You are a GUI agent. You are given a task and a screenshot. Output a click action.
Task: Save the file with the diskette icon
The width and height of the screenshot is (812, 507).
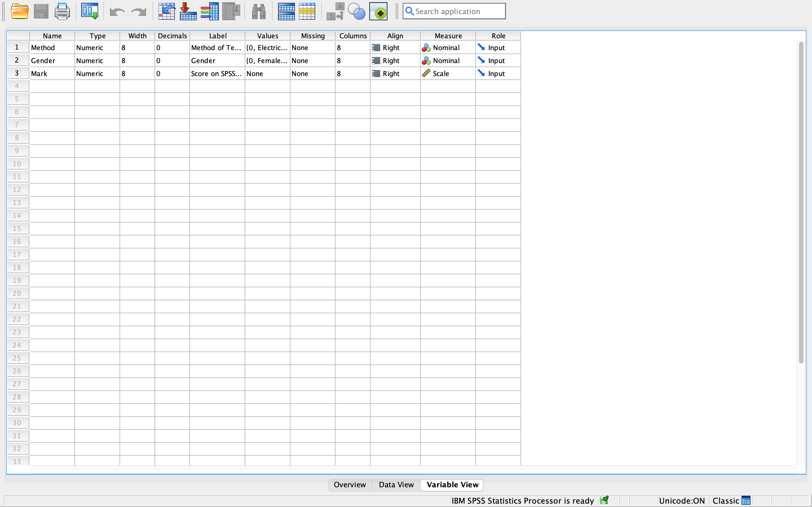(x=41, y=11)
